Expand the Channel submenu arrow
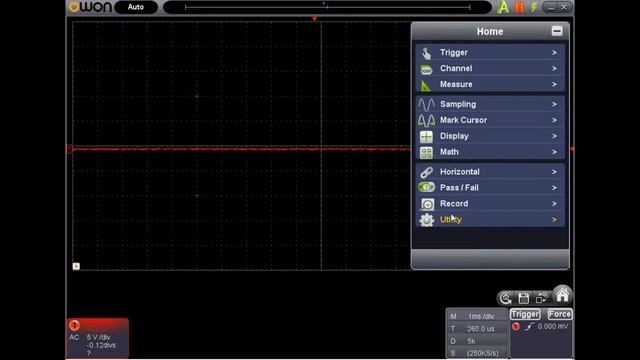This screenshot has height=360, width=640. coord(554,69)
